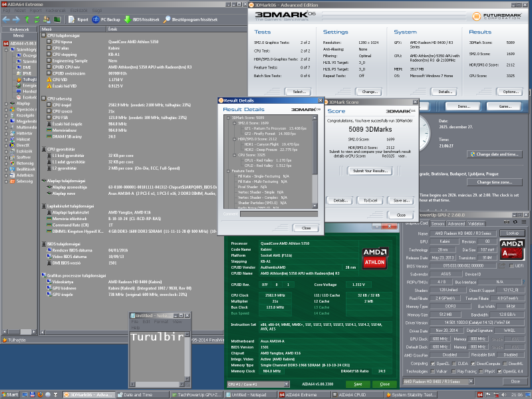The height and width of the screenshot is (399, 532).
Task: Open the GPU selection dropdown in GPU-Z
Action: click(471, 382)
